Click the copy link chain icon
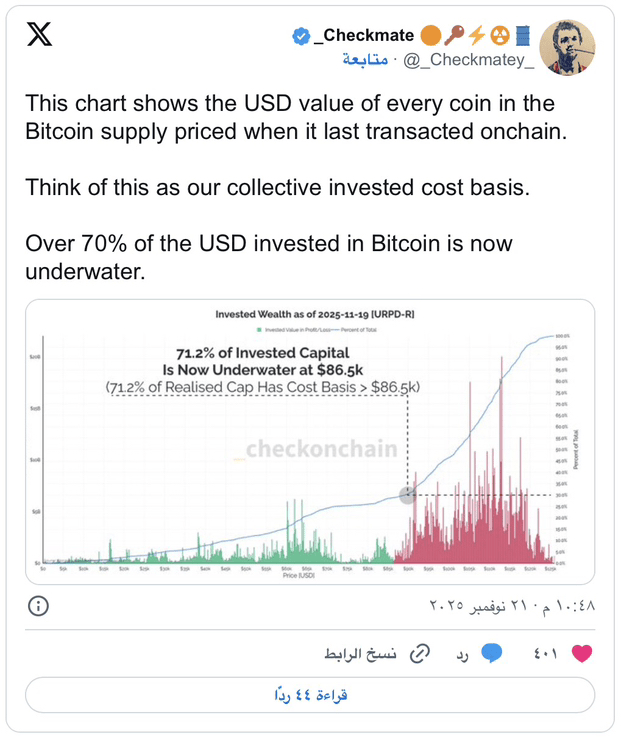 420,654
